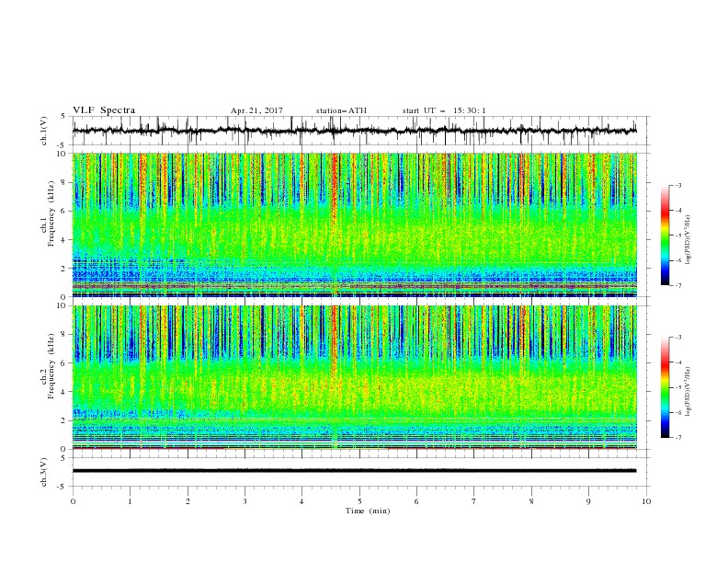
Task: Click the time axis tick label '7'
Action: [474, 501]
